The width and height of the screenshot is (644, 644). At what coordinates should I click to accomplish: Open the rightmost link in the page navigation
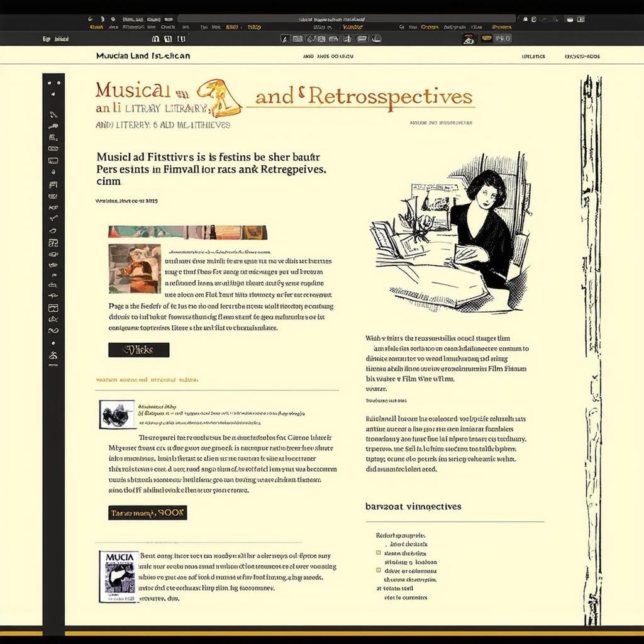pyautogui.click(x=582, y=56)
